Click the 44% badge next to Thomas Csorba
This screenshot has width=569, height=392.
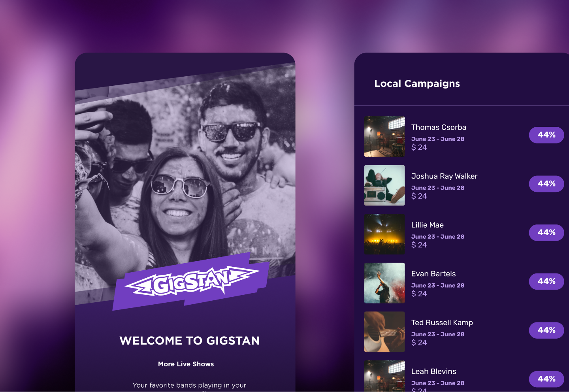point(546,135)
